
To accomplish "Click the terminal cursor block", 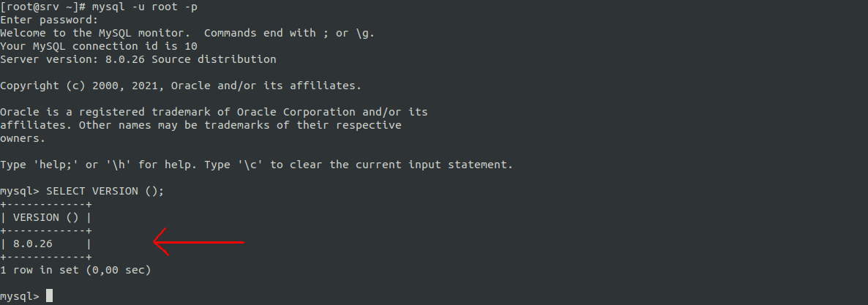I will 49,296.
